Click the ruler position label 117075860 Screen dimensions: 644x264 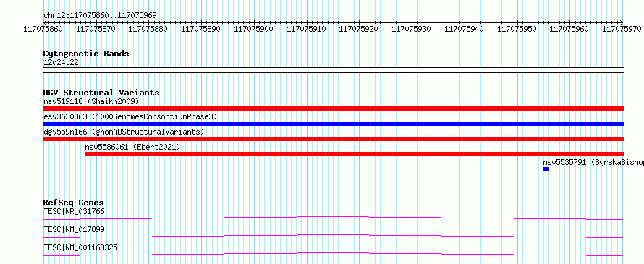43,29
